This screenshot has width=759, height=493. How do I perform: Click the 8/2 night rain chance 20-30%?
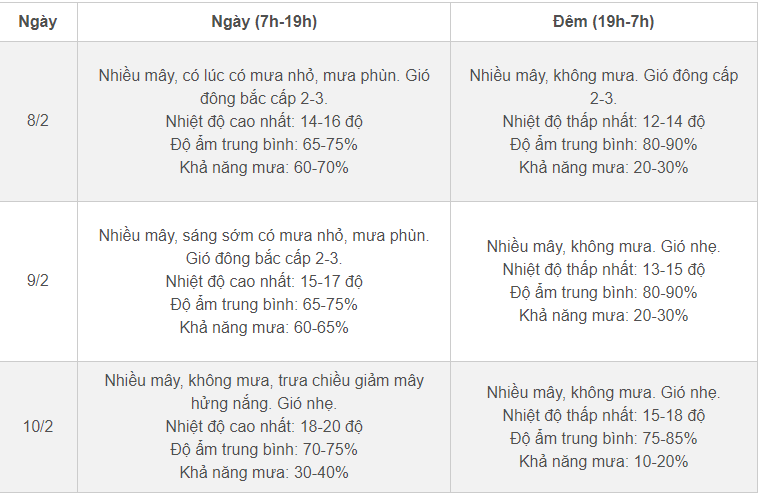point(603,167)
